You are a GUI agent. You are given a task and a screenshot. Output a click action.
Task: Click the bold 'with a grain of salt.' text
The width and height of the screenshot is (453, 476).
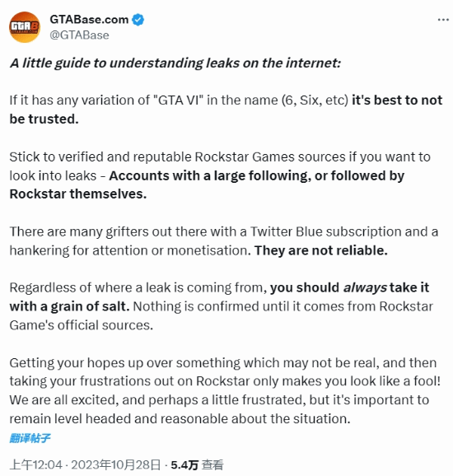click(x=69, y=306)
